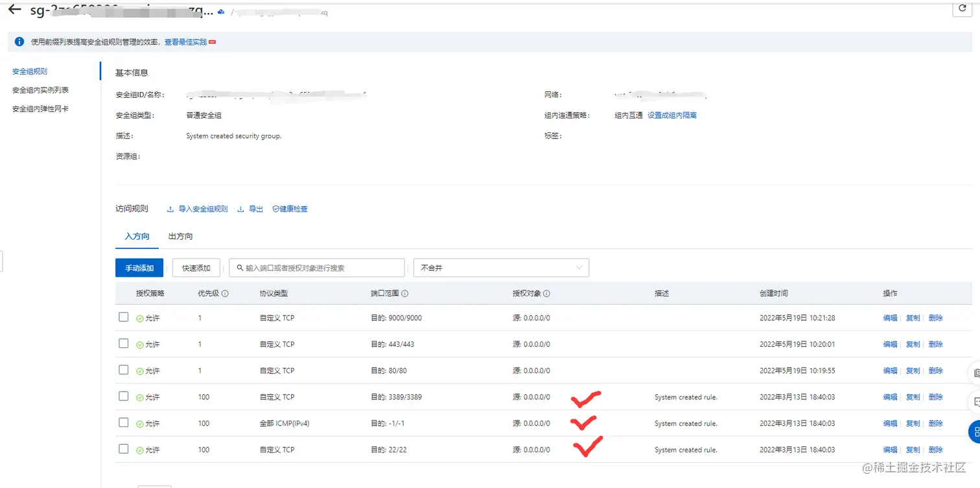Click the cloud icon next to the title
980x488 pixels.
click(x=221, y=12)
